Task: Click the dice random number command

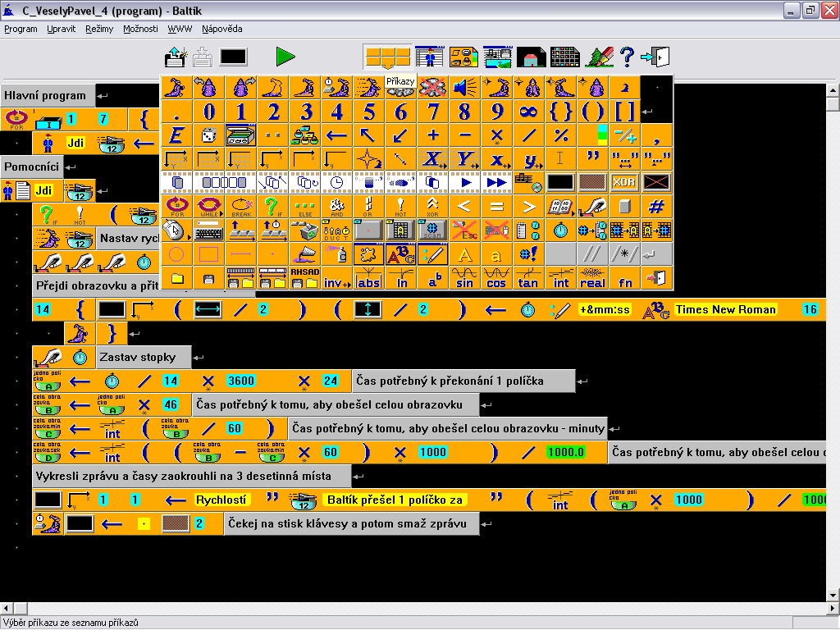Action: (x=208, y=135)
